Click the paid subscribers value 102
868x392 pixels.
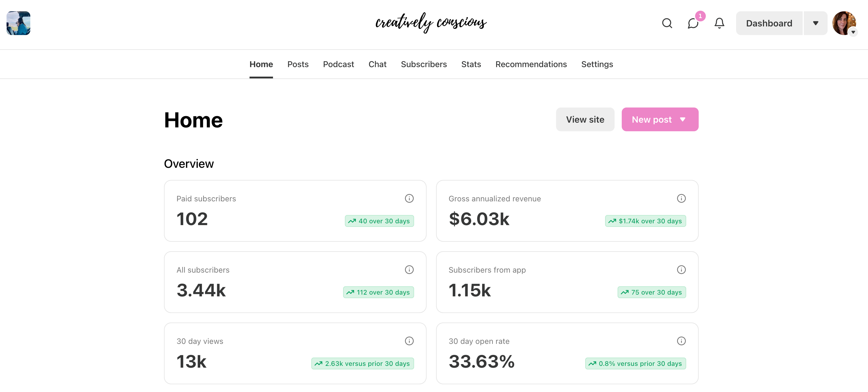(192, 219)
